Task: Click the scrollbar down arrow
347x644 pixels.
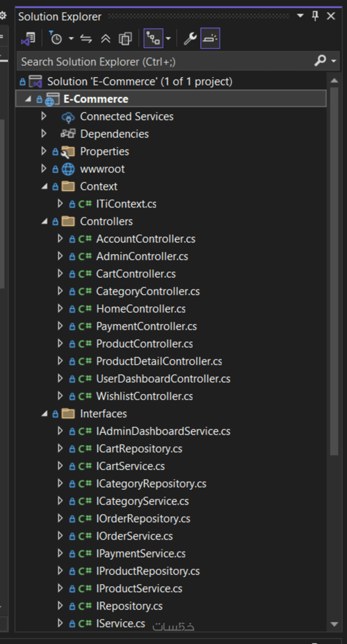Action: tap(334, 624)
